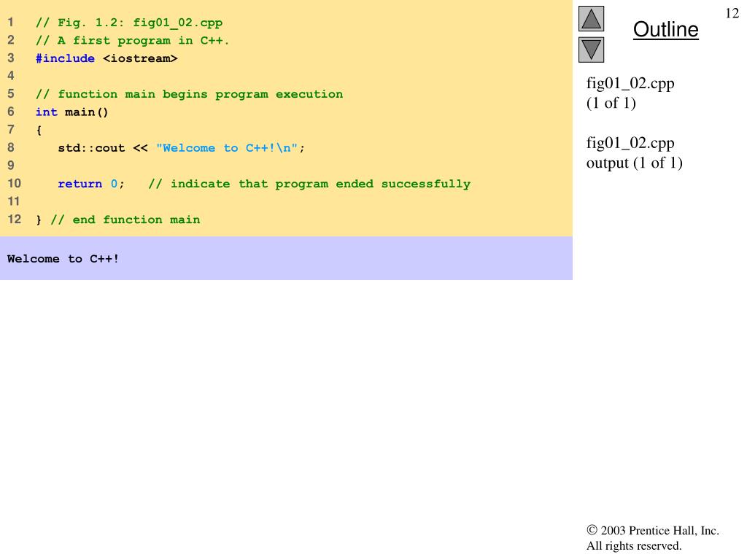Click the '#include <iostream>' line
The image size is (747, 560).
coord(107,58)
